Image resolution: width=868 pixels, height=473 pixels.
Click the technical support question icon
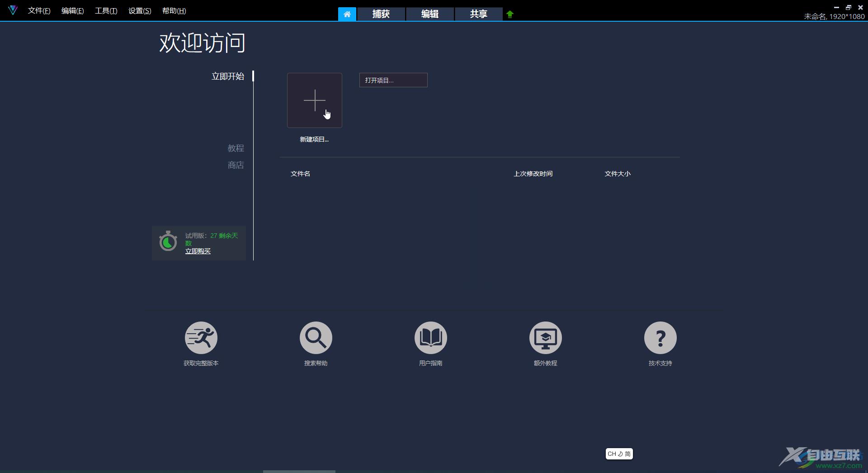tap(660, 338)
